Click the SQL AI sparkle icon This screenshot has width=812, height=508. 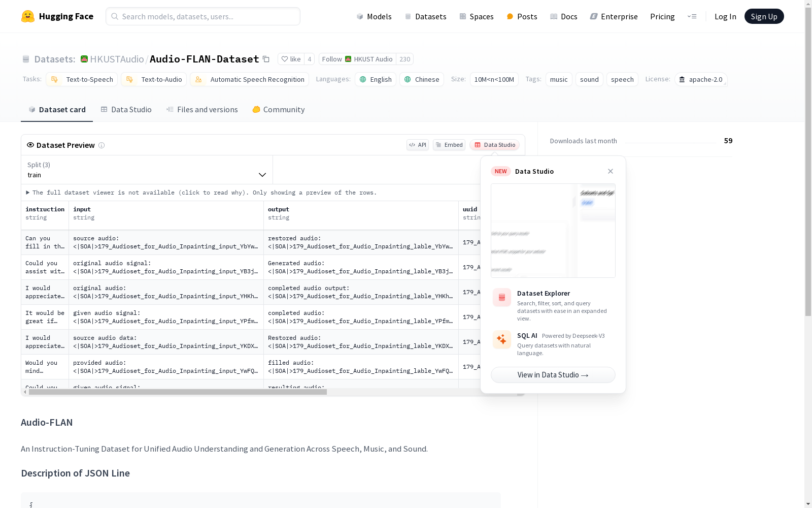(x=502, y=339)
